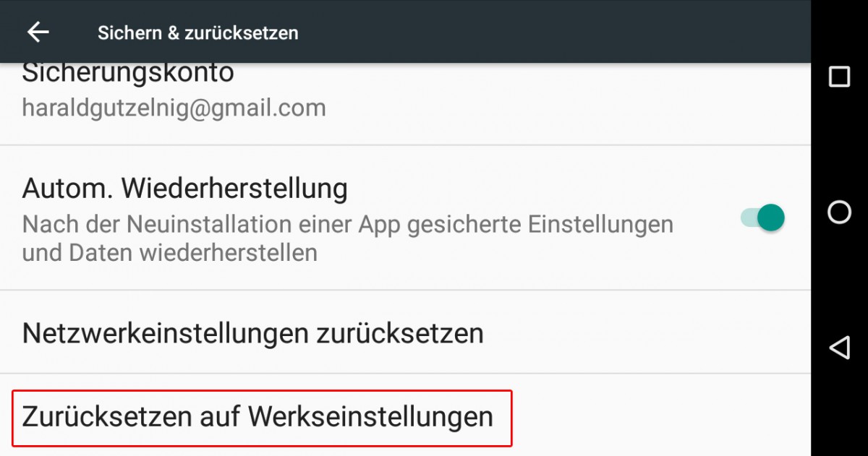This screenshot has height=456, width=868.
Task: Tap the Android recents square button
Action: click(839, 77)
